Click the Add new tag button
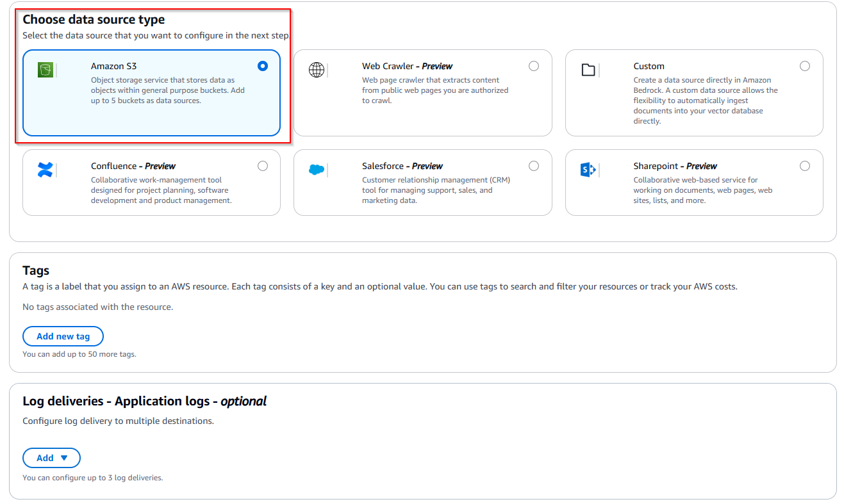The height and width of the screenshot is (504, 844). (63, 336)
